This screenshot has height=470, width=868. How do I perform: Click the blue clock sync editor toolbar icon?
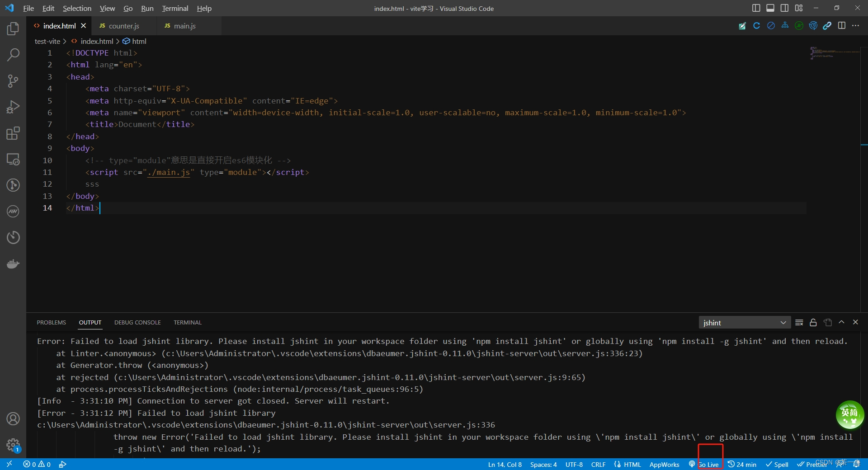813,26
